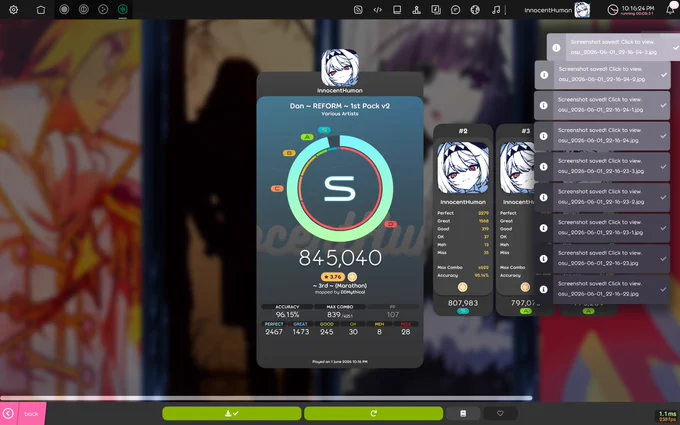Viewport: 680px width, 425px height.
Task: Select the mania ruleset icon highlighted green
Action: click(x=123, y=9)
